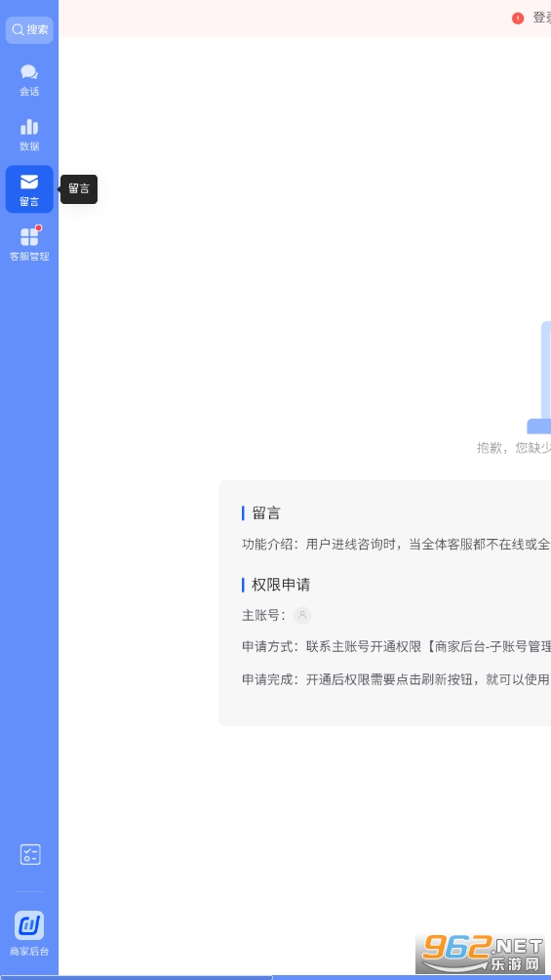551x980 pixels.
Task: Click the red warning icon in top banner
Action: pyautogui.click(x=518, y=19)
